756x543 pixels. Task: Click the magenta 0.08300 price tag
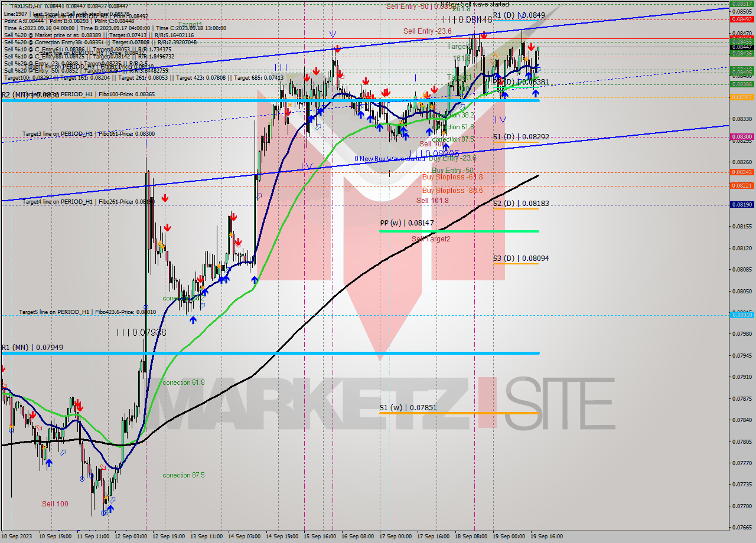pyautogui.click(x=742, y=136)
